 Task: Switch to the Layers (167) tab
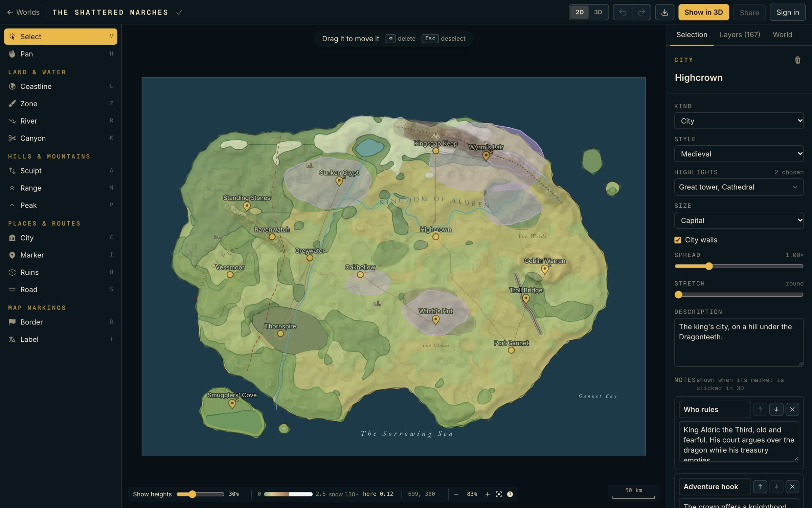point(740,35)
